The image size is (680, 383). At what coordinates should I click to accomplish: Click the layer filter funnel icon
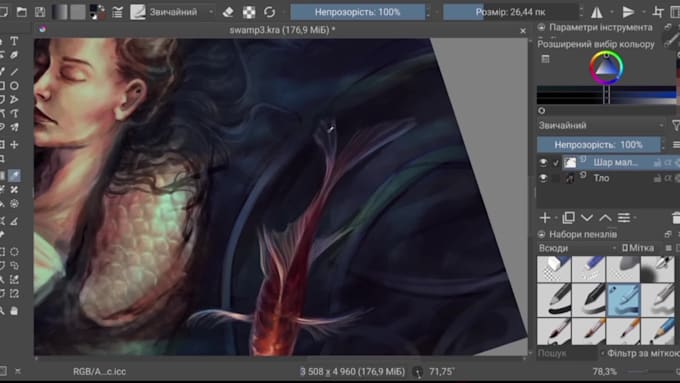pos(676,126)
